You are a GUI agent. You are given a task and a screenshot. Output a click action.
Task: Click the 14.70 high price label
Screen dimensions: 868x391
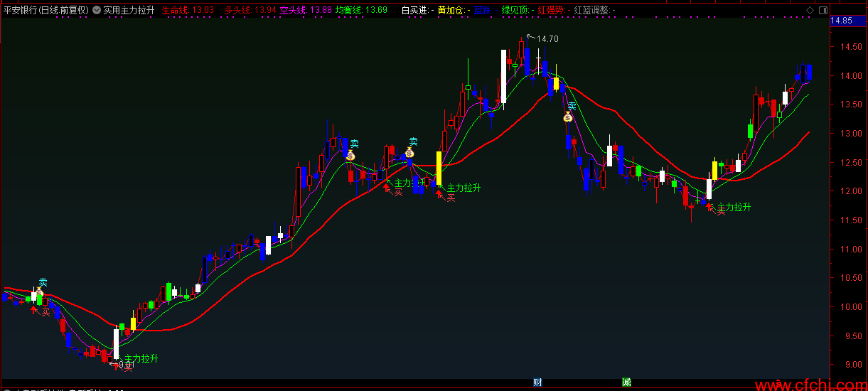(x=547, y=39)
